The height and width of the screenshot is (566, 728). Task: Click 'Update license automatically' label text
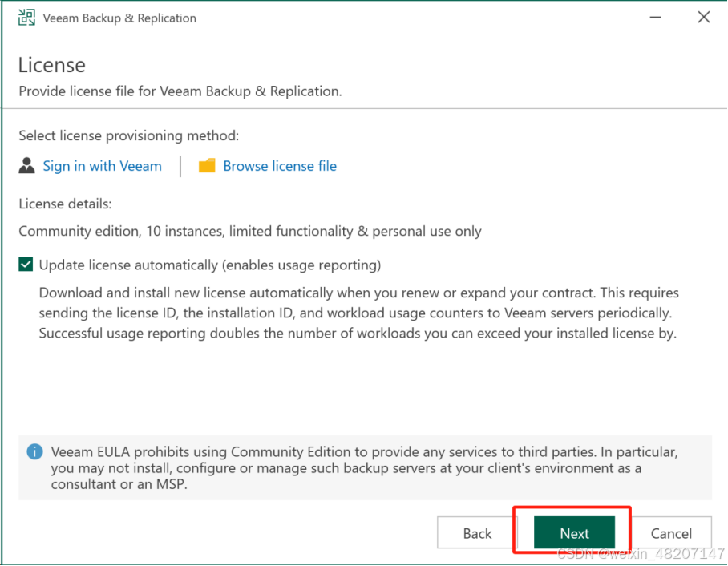point(210,265)
